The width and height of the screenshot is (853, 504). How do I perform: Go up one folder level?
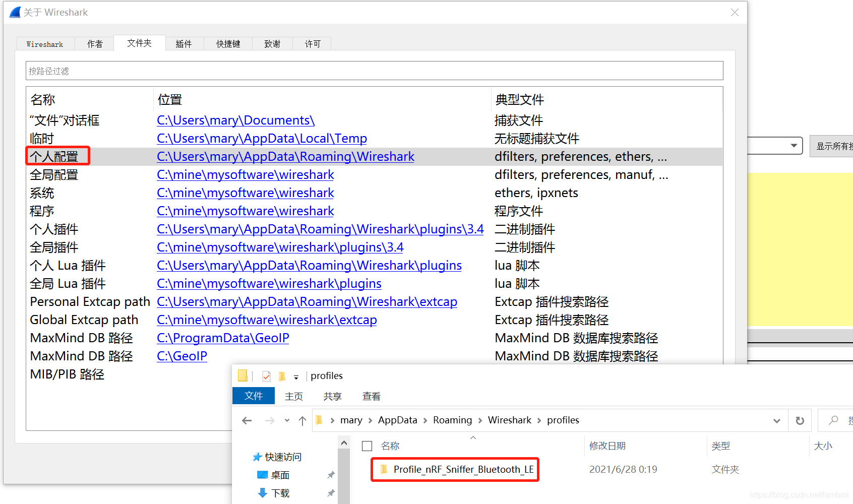click(x=302, y=420)
